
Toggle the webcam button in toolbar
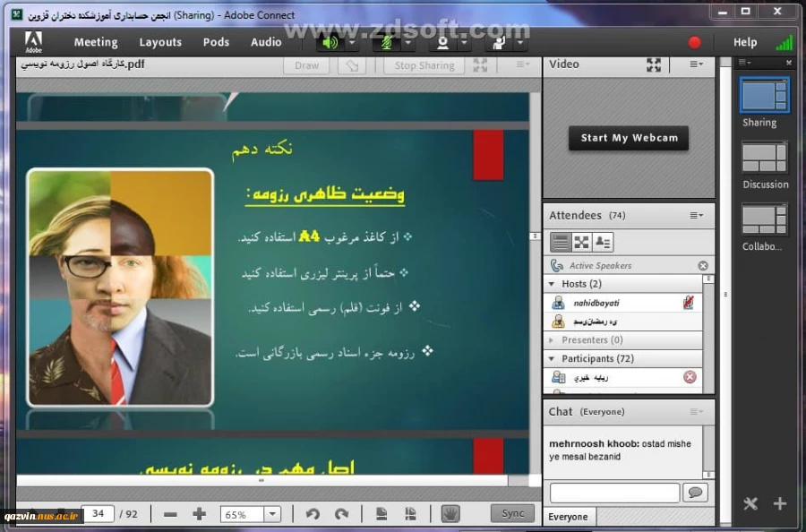[442, 43]
